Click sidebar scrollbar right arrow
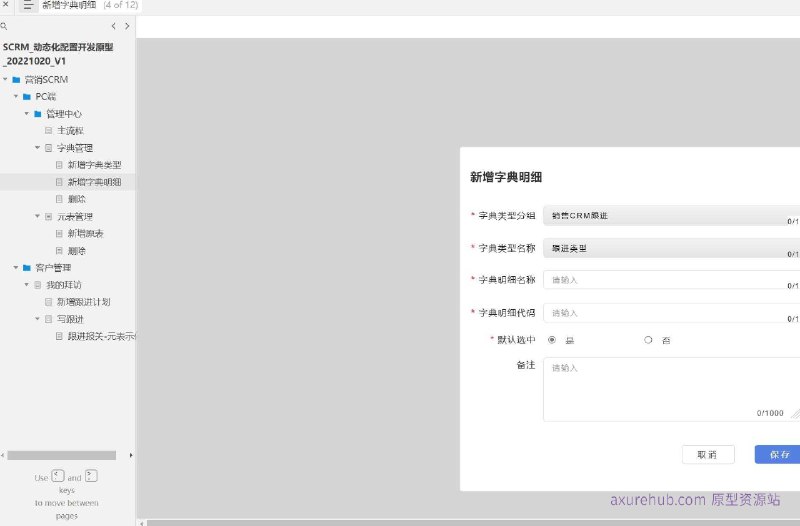Viewport: 800px width, 526px height. click(131, 455)
